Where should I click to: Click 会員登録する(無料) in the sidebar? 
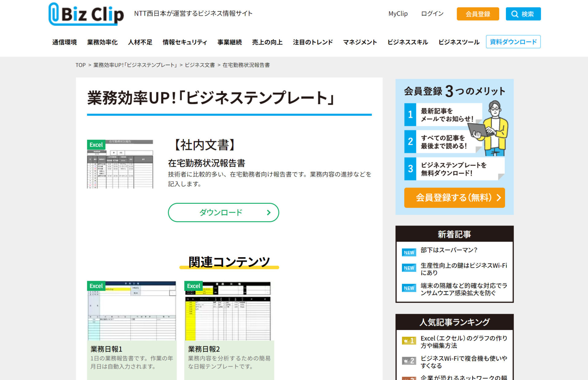point(454,198)
